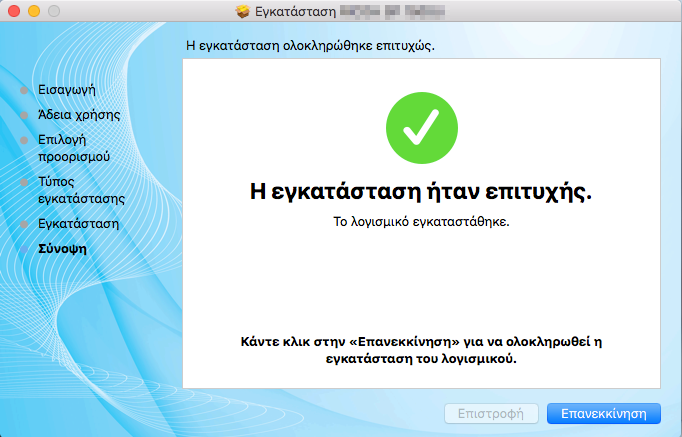This screenshot has height=437, width=682.
Task: Close the installer with the red button
Action: 14,11
